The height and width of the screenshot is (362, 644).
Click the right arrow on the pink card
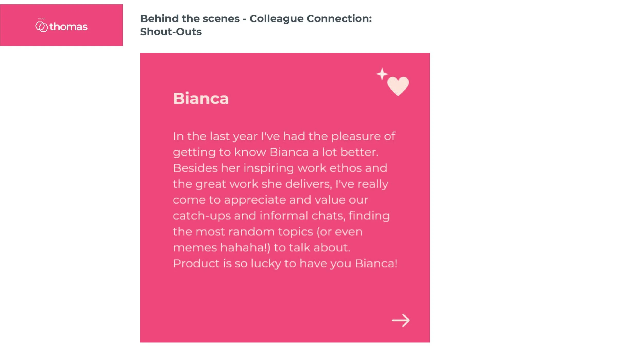401,321
